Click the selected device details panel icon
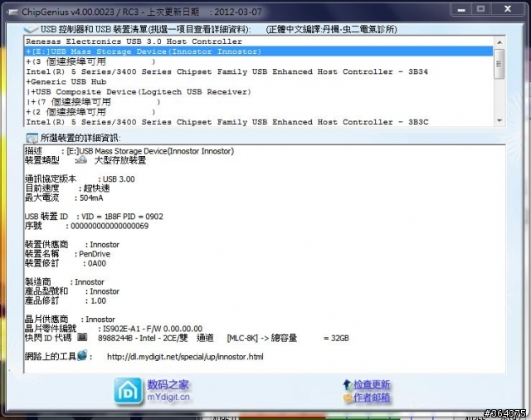The image size is (531, 420). point(32,138)
